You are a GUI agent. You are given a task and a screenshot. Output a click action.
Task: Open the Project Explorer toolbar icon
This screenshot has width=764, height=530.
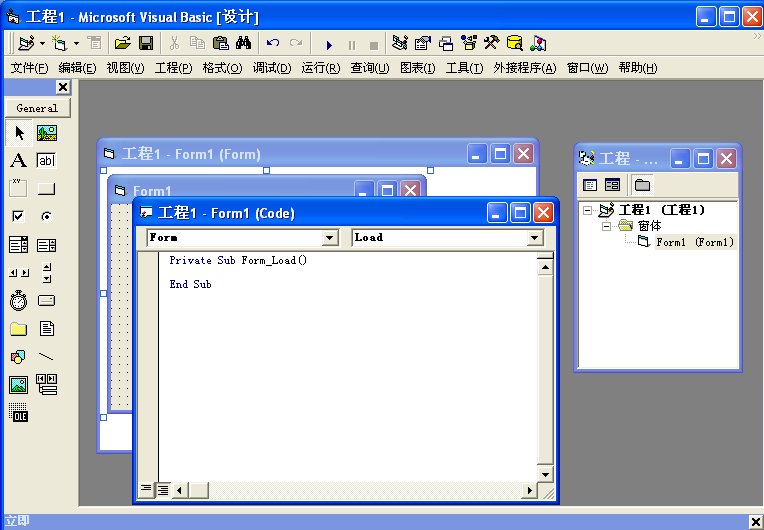[400, 43]
